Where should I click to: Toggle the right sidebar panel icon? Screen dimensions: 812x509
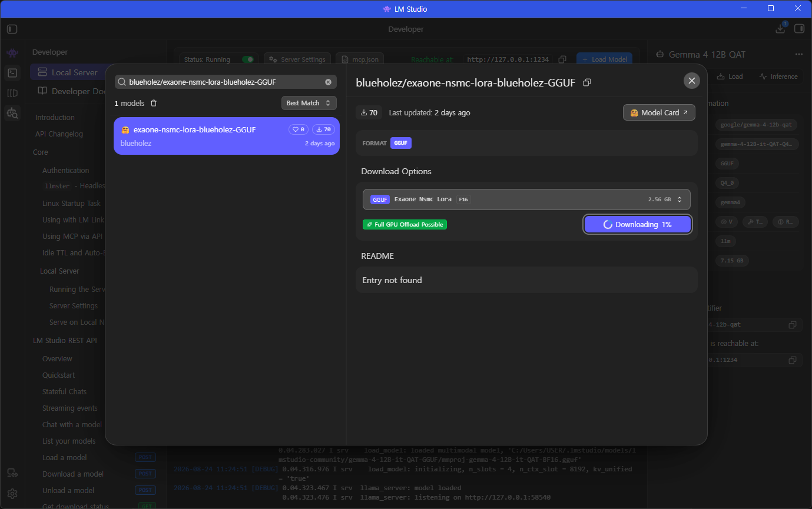coord(799,29)
